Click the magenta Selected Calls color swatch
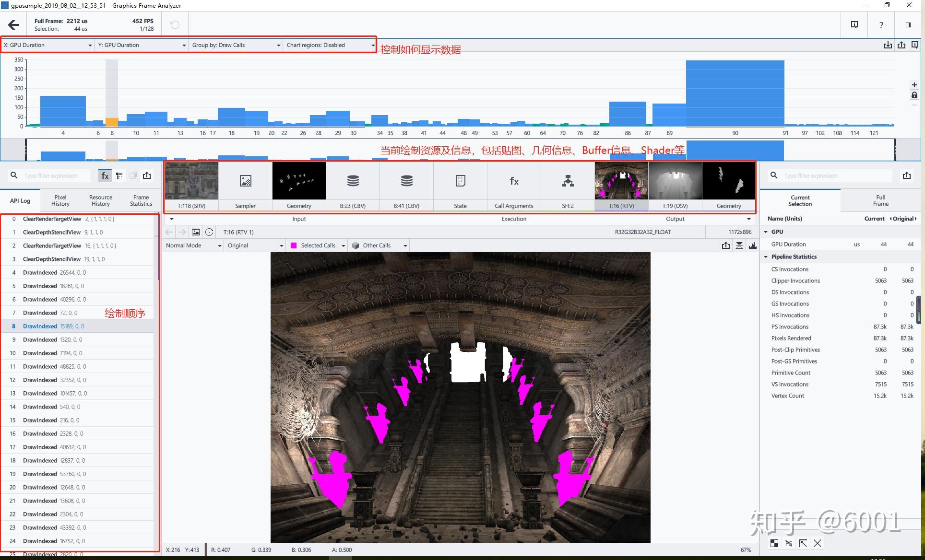Viewport: 925px width, 560px height. 294,245
